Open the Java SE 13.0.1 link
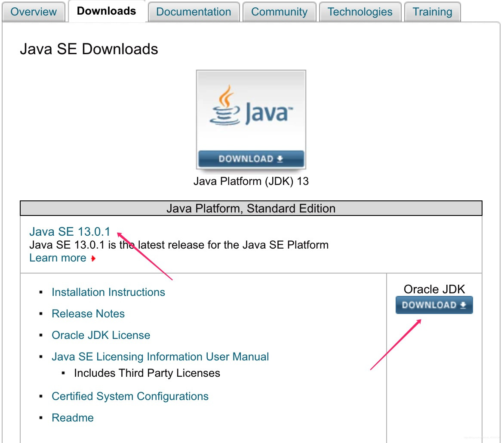This screenshot has width=504, height=443. 70,231
